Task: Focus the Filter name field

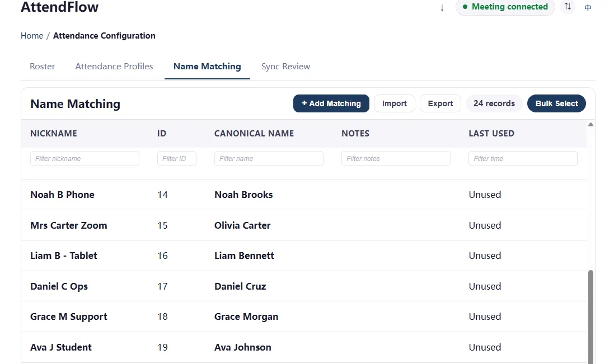Action: [269, 158]
